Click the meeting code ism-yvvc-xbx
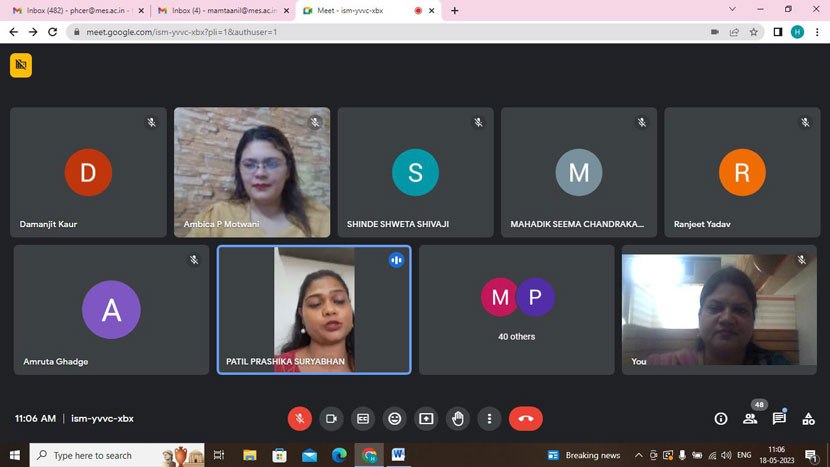Viewport: 830px width, 467px height. click(102, 419)
